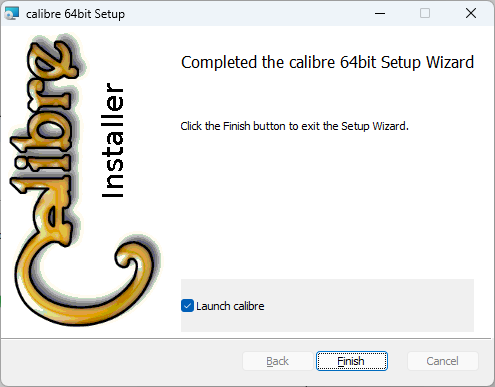Minimize the calibre 64bit Setup window

pyautogui.click(x=380, y=13)
